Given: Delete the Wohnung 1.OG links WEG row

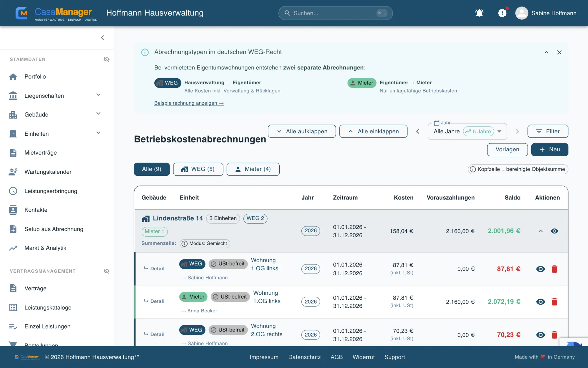Looking at the screenshot, I should (554, 269).
